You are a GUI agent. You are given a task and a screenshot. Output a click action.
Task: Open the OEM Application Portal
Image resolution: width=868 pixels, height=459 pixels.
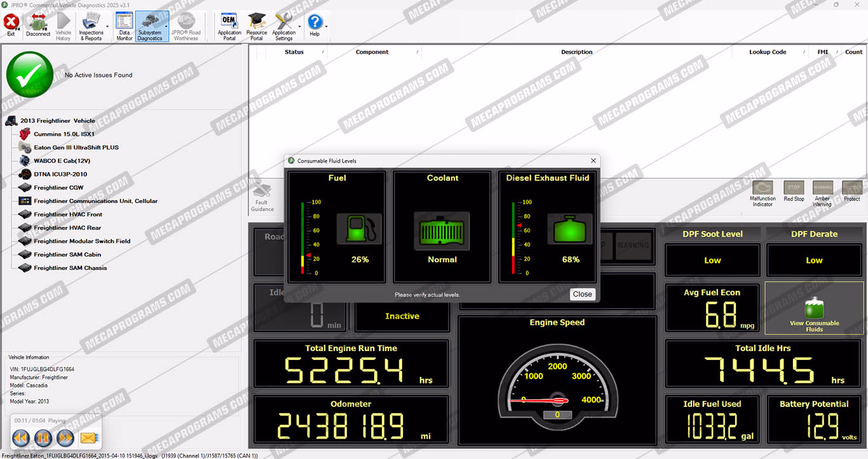point(229,25)
